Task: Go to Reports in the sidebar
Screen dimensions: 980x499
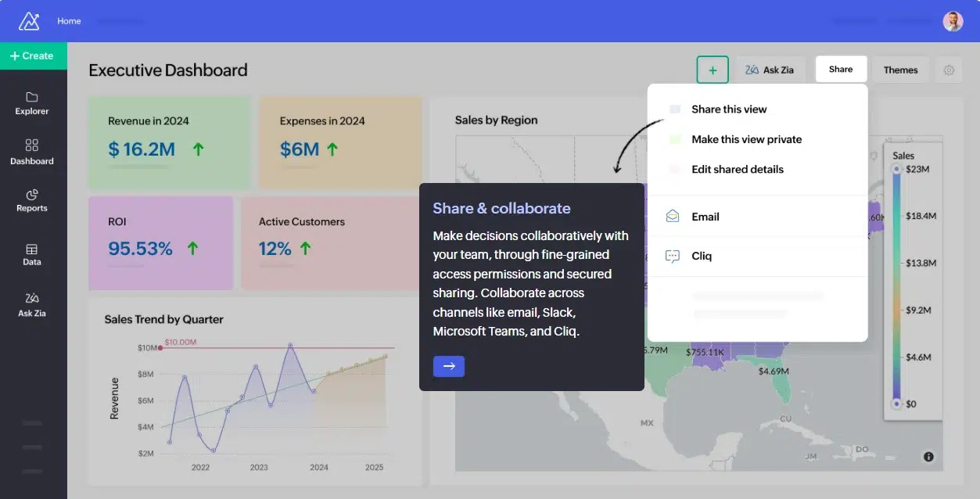Action: coord(32,200)
